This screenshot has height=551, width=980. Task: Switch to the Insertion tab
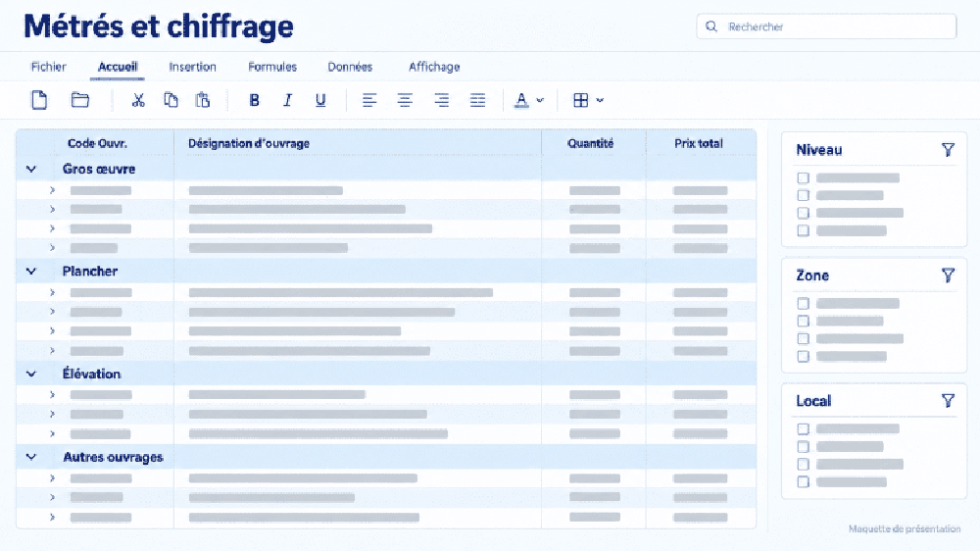(x=192, y=67)
